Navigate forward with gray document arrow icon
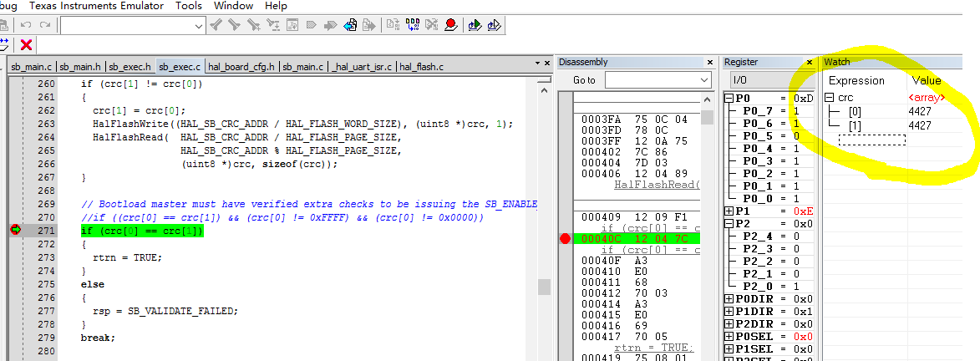 point(369,25)
